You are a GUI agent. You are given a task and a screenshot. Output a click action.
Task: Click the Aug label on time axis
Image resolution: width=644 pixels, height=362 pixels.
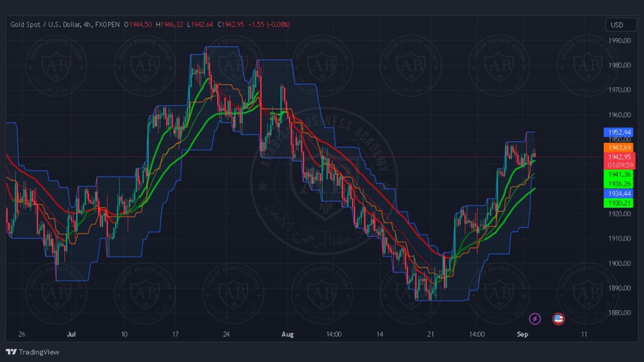287,334
